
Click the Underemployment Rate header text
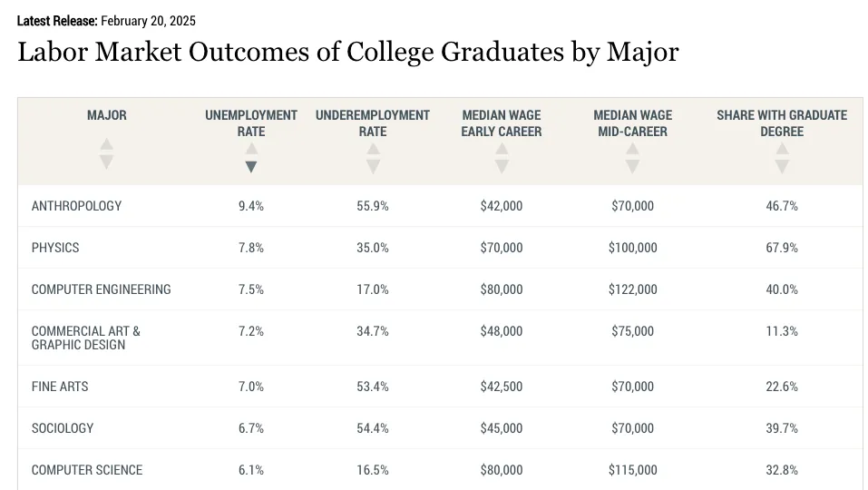[x=373, y=123]
